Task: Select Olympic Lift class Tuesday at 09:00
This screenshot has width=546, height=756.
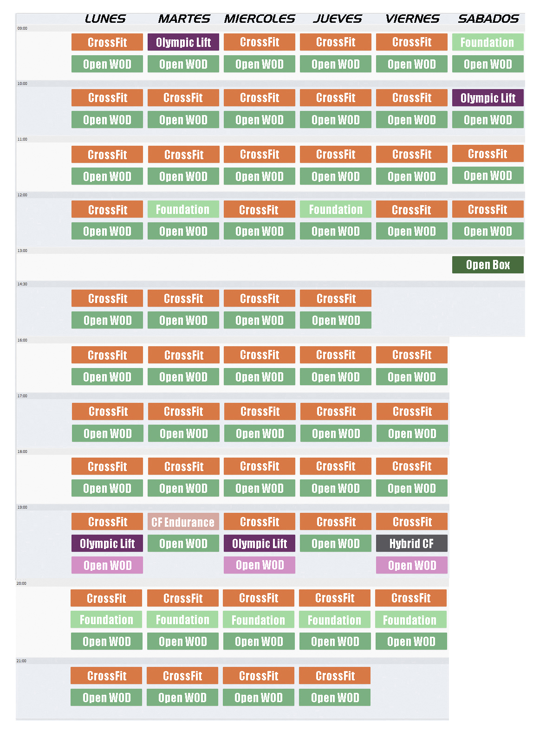Action: (183, 42)
